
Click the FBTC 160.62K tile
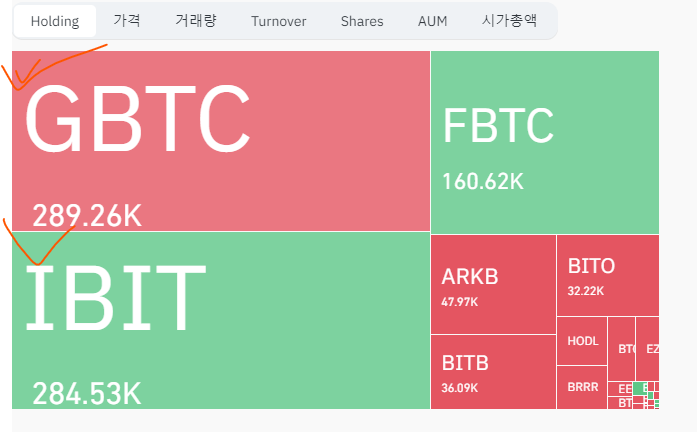click(x=544, y=141)
